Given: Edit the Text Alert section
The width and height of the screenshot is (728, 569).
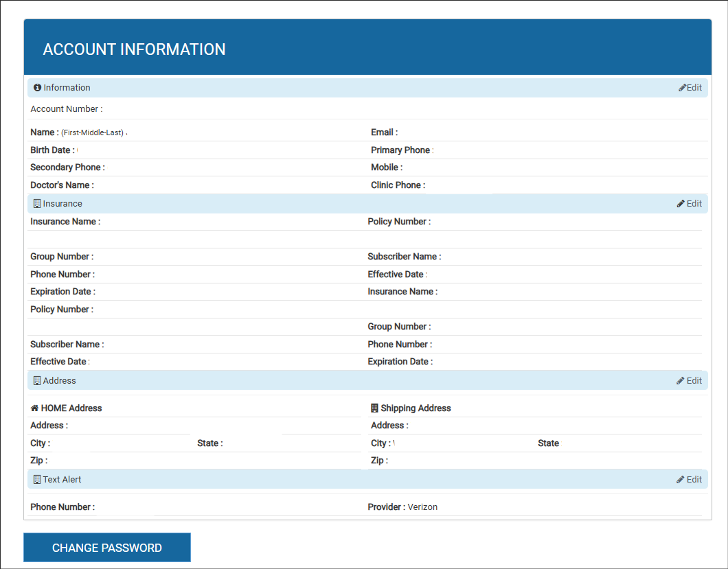Looking at the screenshot, I should coord(690,479).
